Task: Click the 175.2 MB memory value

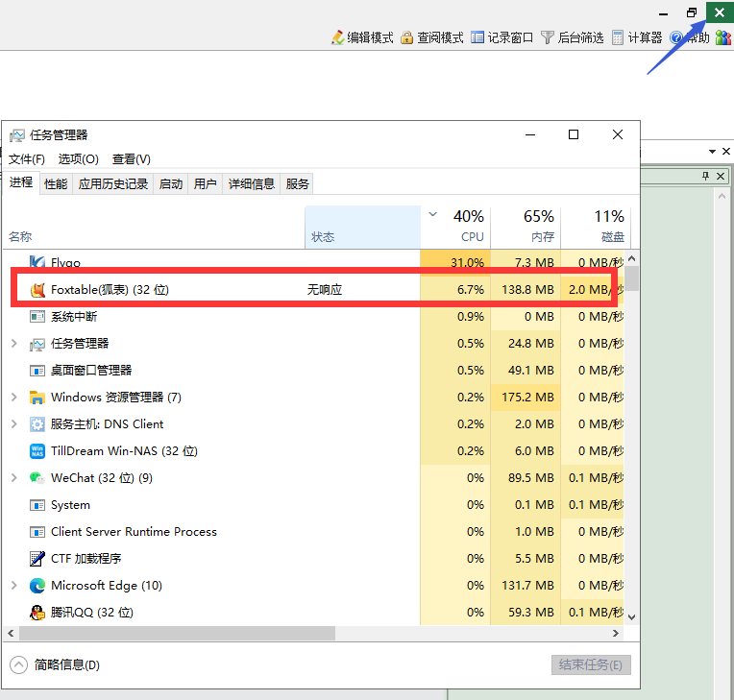Action: click(528, 398)
